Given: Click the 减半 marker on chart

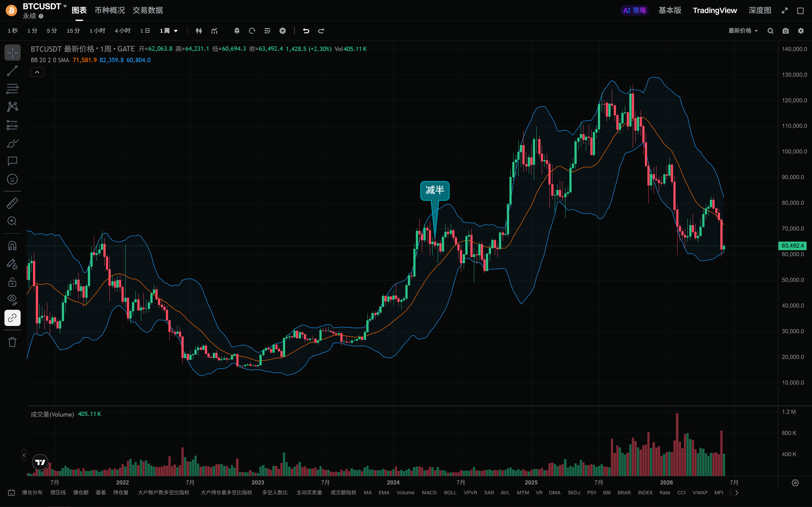Looking at the screenshot, I should [x=435, y=191].
